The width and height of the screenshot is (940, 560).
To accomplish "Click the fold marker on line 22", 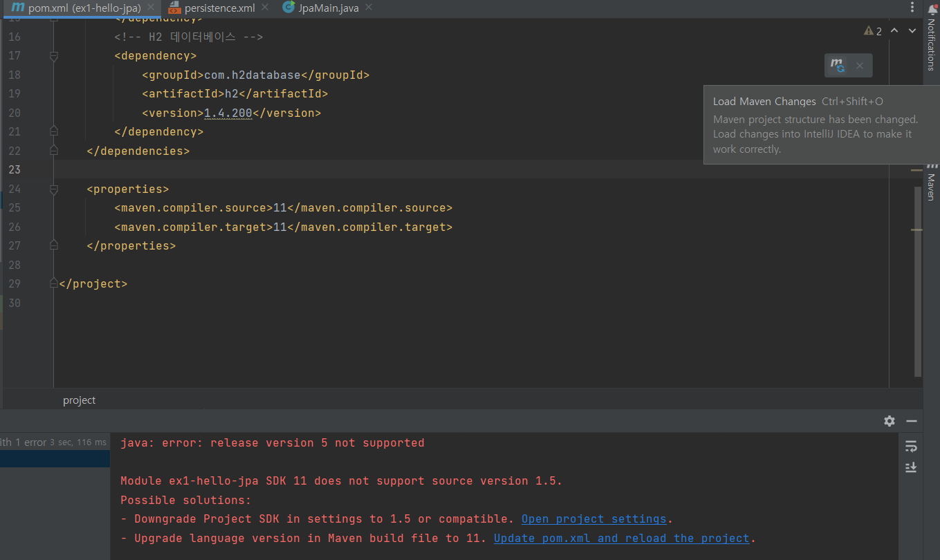I will pos(53,150).
